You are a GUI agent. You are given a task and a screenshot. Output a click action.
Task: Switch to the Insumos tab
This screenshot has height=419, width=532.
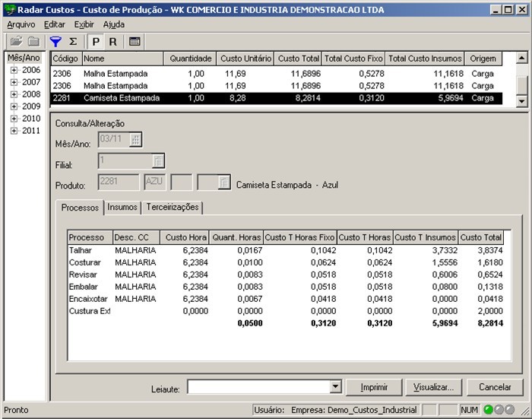click(122, 207)
